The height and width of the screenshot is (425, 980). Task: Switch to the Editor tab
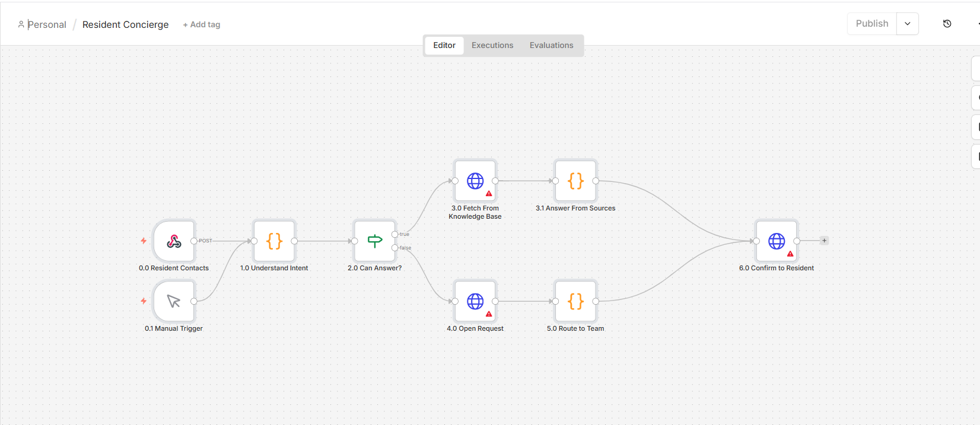[x=444, y=45]
